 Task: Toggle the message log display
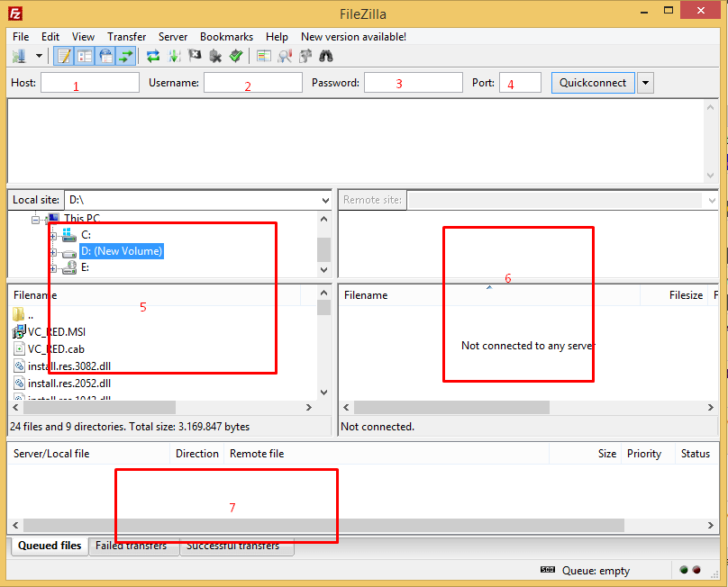click(63, 56)
